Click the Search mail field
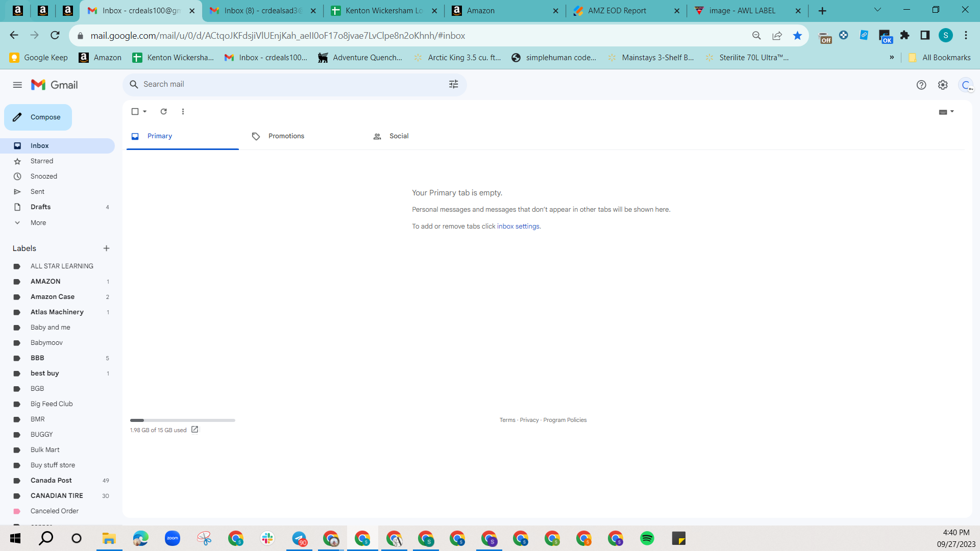 (295, 84)
